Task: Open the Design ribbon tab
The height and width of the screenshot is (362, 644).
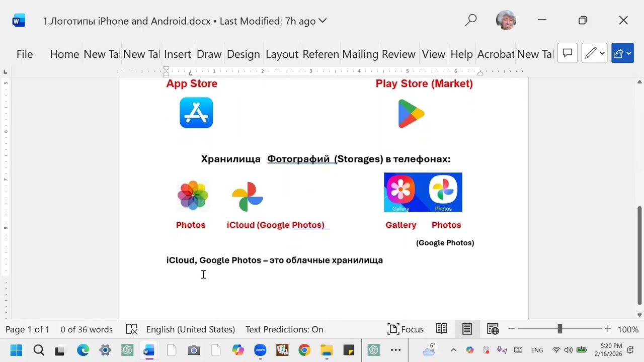Action: pyautogui.click(x=243, y=54)
